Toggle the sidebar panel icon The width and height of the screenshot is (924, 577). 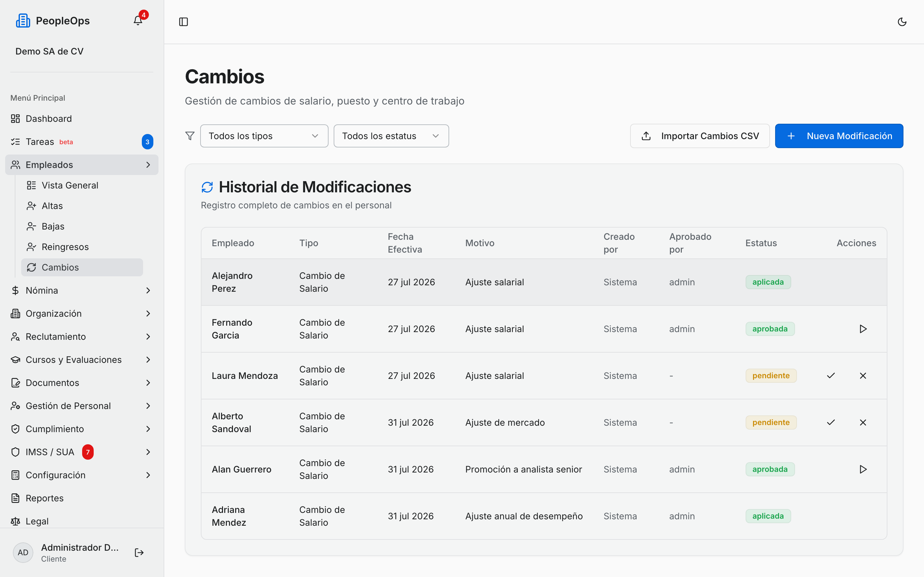click(x=183, y=22)
